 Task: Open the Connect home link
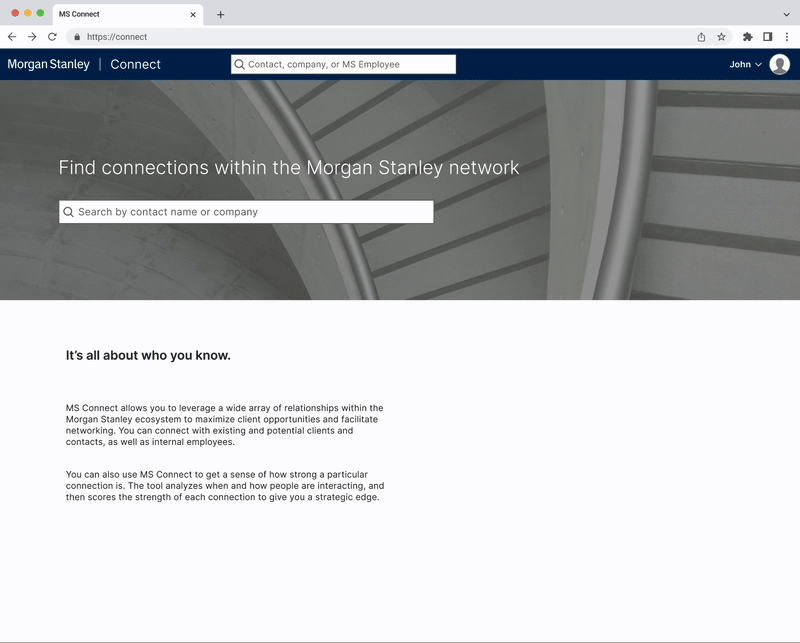click(x=135, y=64)
